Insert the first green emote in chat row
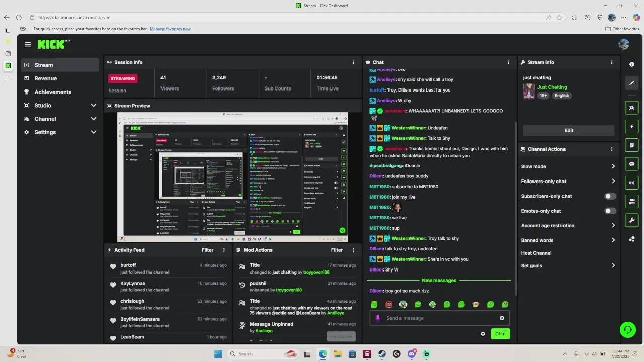The height and width of the screenshot is (362, 644). (374, 304)
